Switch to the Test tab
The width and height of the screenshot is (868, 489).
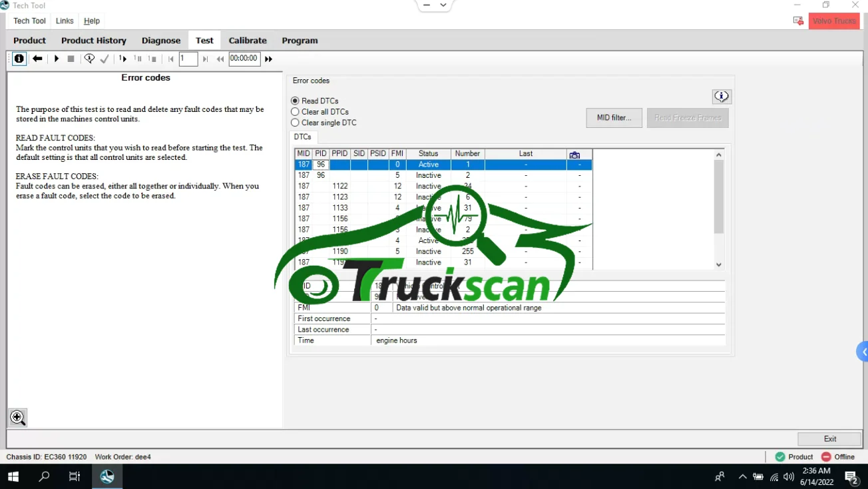204,41
